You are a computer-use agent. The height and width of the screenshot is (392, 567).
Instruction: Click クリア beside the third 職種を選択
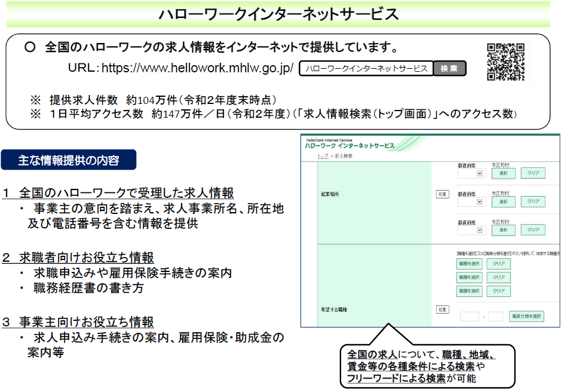point(499,291)
